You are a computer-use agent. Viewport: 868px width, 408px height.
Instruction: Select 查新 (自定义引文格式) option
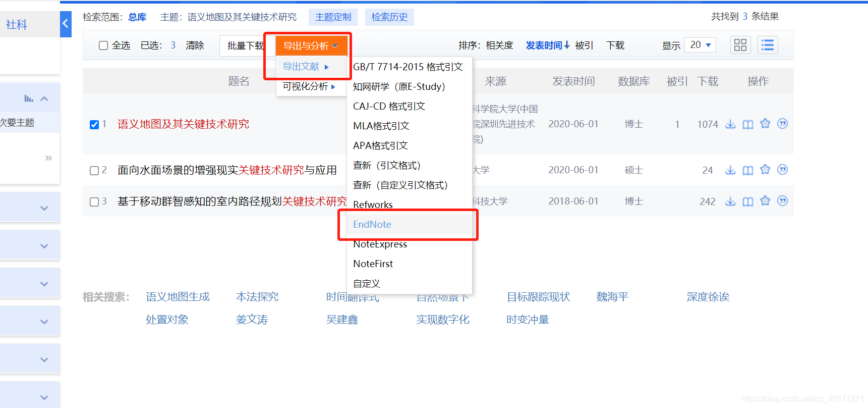tap(400, 185)
